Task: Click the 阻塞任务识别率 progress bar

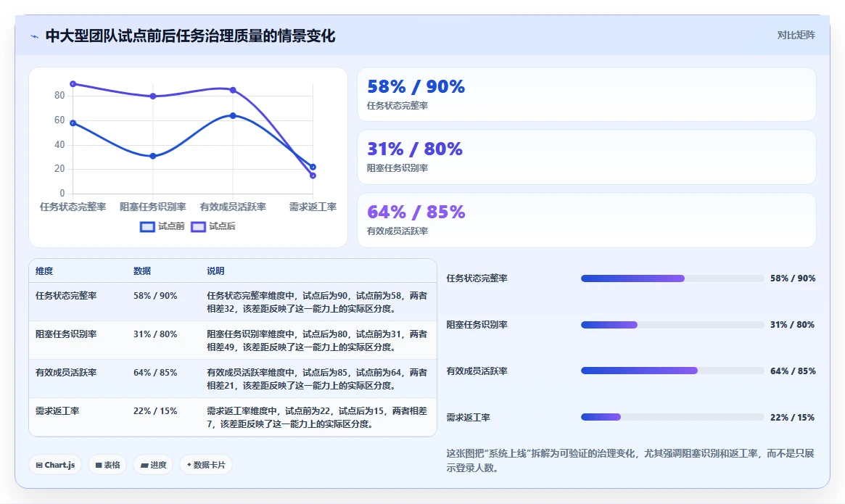Action: (x=672, y=324)
